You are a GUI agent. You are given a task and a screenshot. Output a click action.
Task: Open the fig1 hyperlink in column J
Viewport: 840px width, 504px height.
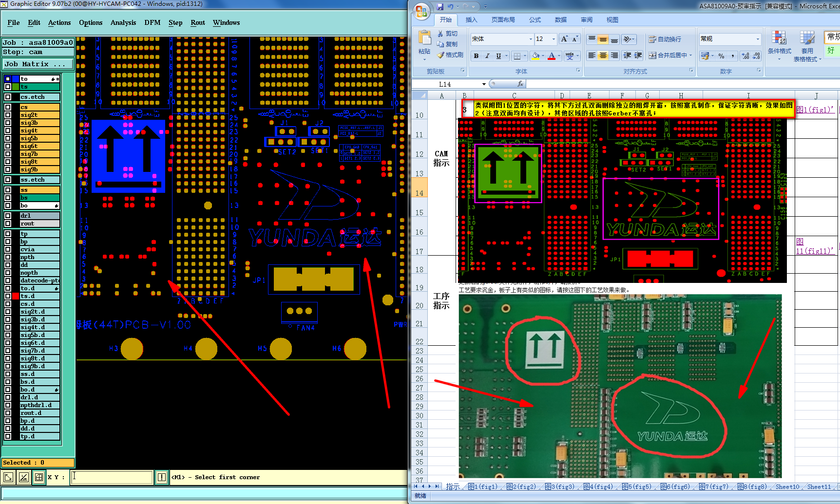(815, 110)
